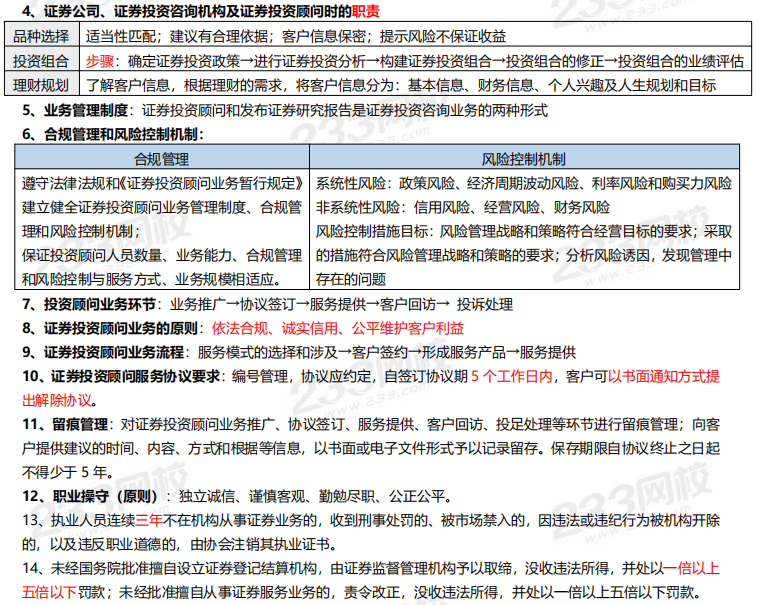The height and width of the screenshot is (605, 757).
Task: Select the column header '风险控制机制'
Action: coord(523,159)
